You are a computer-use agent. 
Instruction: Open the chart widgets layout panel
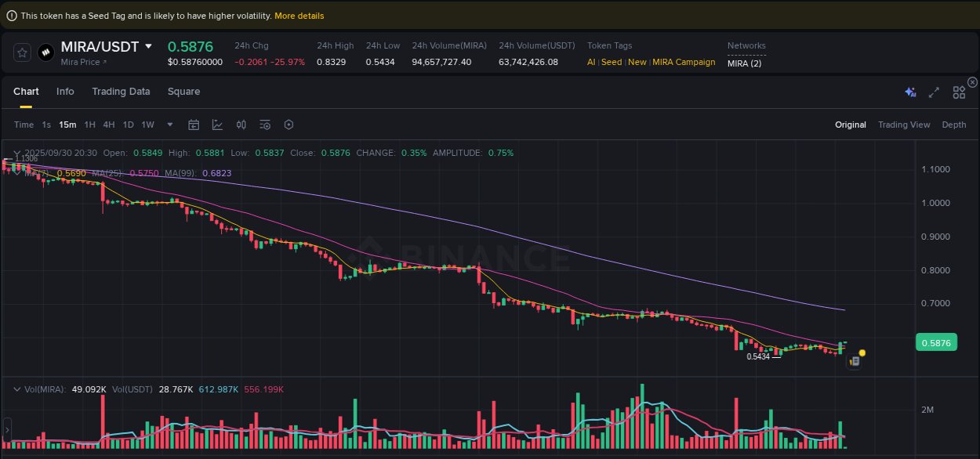coord(958,92)
